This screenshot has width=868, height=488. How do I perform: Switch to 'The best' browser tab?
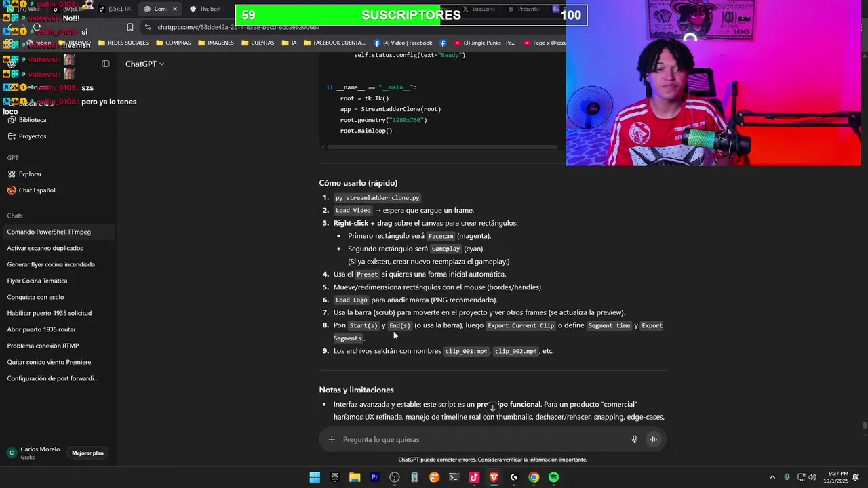(207, 9)
